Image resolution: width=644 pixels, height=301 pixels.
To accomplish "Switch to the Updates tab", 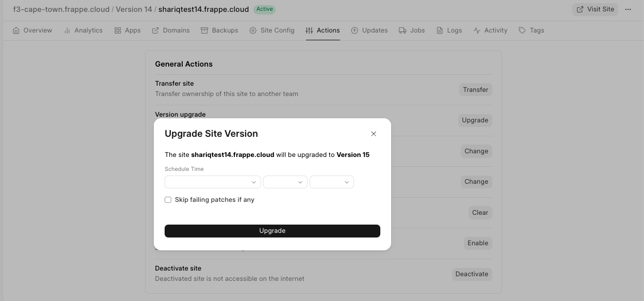I will pos(369,30).
